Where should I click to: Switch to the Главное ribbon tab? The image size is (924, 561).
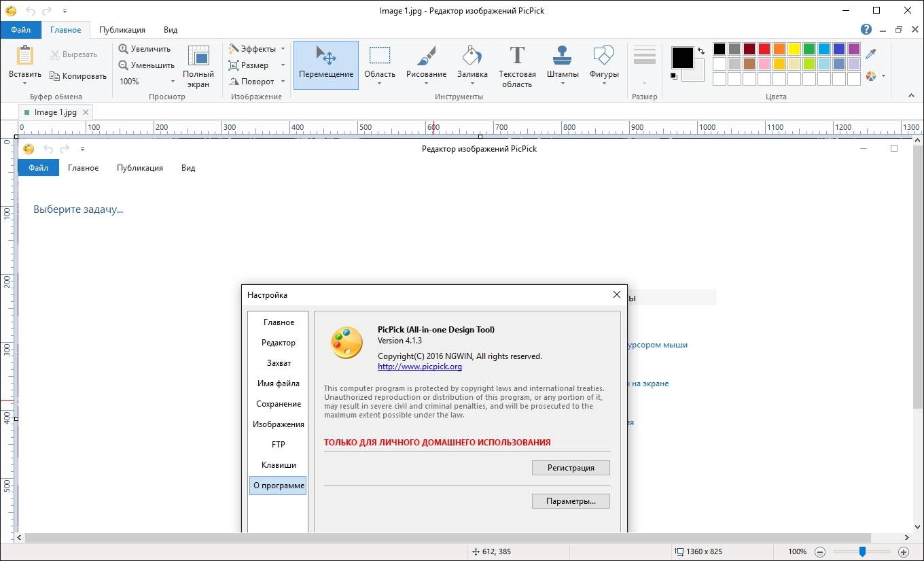tap(66, 30)
